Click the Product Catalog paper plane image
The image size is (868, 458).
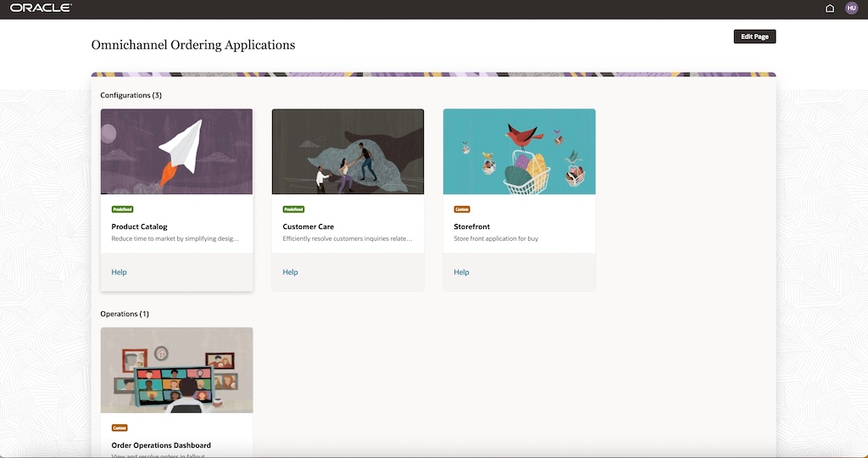point(176,151)
